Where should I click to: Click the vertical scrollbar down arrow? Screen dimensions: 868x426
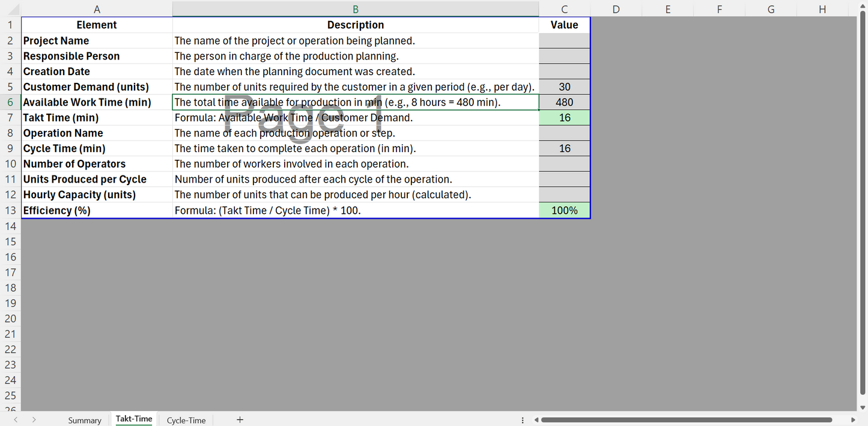point(863,407)
